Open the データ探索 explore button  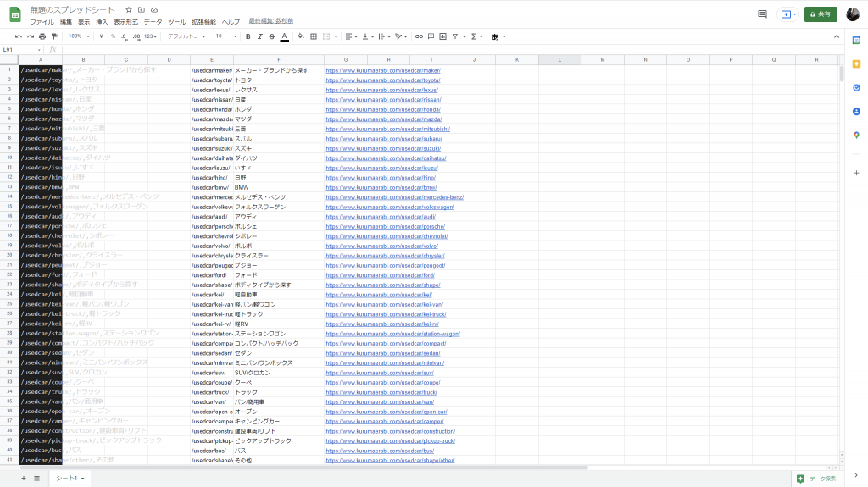tap(816, 479)
